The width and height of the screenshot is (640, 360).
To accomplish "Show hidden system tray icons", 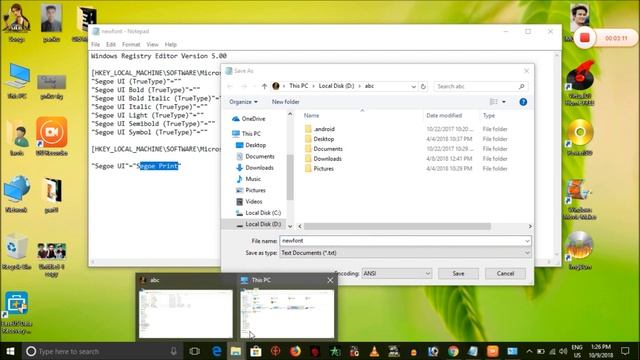I will (x=529, y=351).
